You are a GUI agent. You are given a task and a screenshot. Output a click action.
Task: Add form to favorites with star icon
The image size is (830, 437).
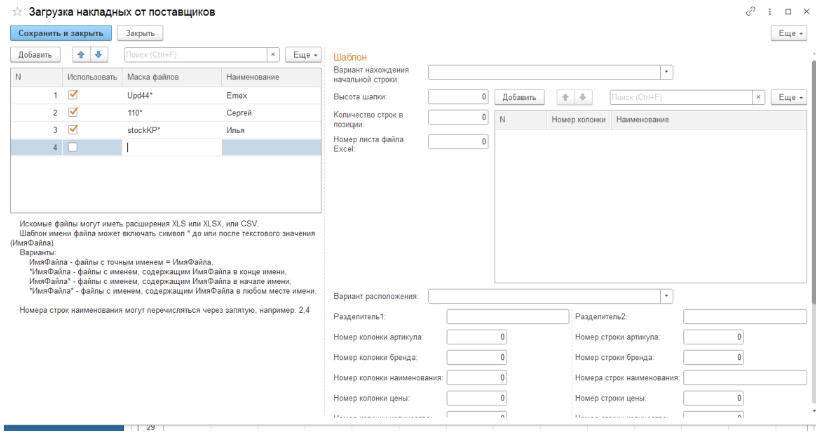[16, 12]
